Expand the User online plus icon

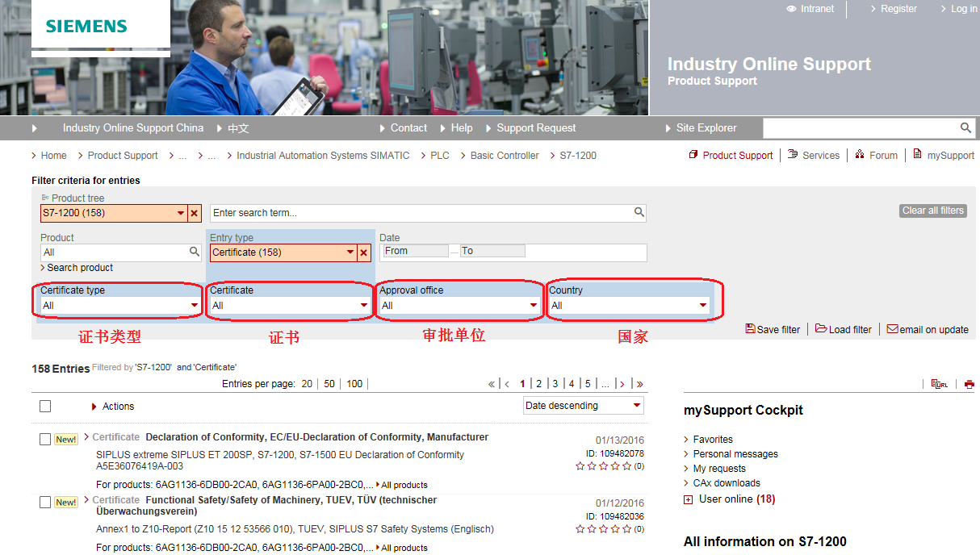pos(688,500)
